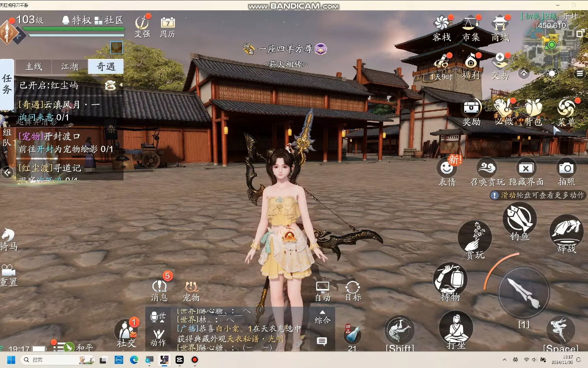Screen dimensions: 588x368
Task: Click the Windows taskbar search box
Action: point(58,360)
